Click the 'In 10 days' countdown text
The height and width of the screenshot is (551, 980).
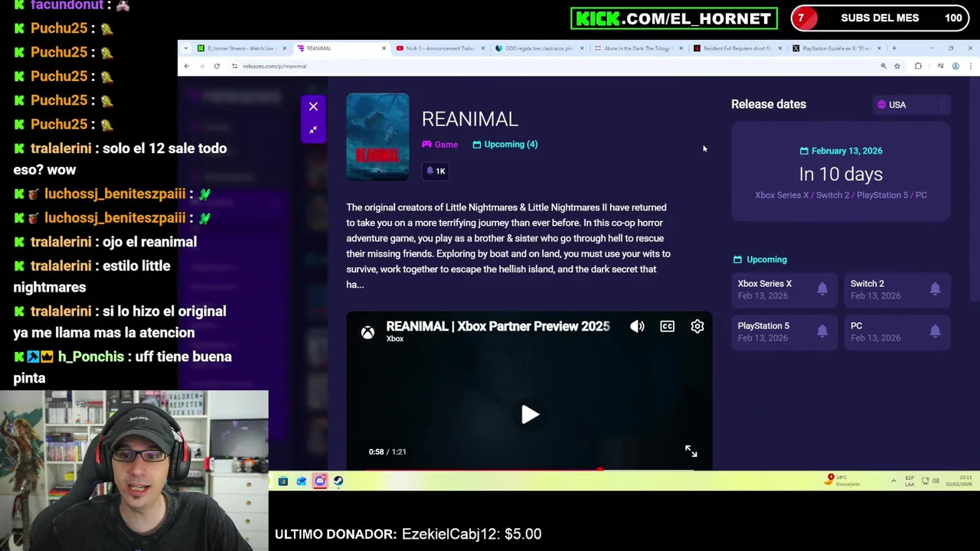841,174
